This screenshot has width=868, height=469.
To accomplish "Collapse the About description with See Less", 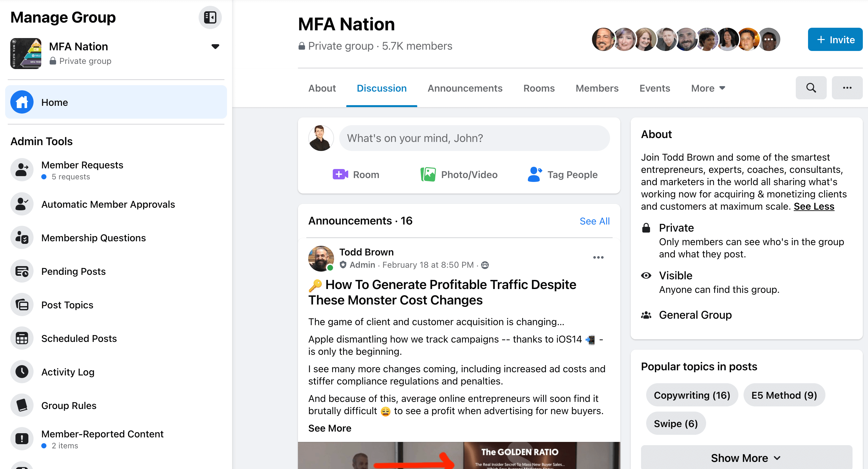I will [x=814, y=206].
